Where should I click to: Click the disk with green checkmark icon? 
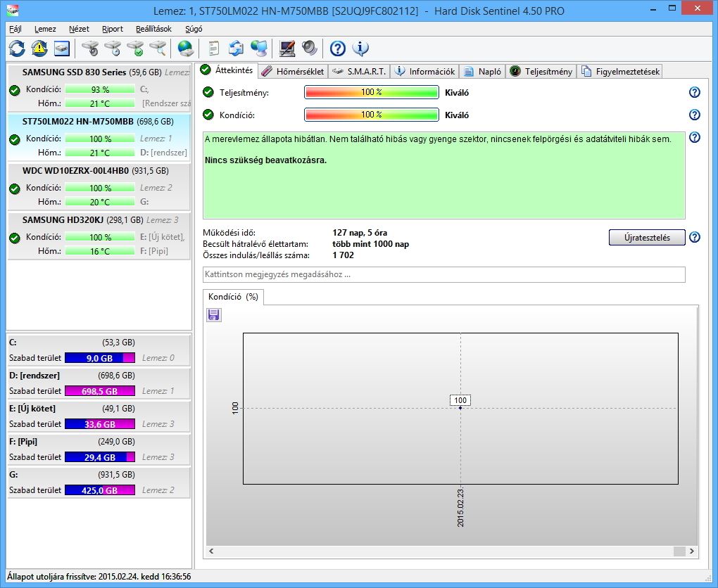136,48
